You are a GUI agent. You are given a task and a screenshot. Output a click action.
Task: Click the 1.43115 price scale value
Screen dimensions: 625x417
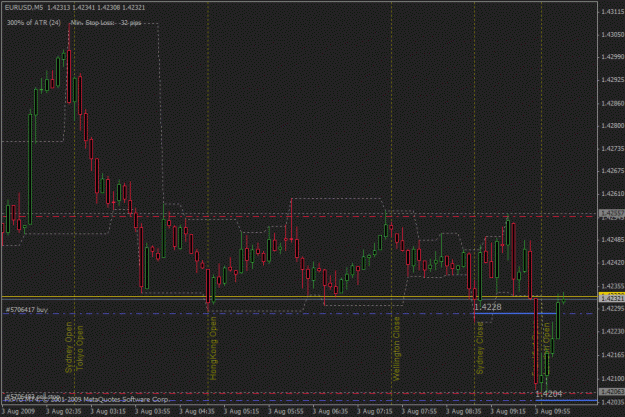[613, 12]
